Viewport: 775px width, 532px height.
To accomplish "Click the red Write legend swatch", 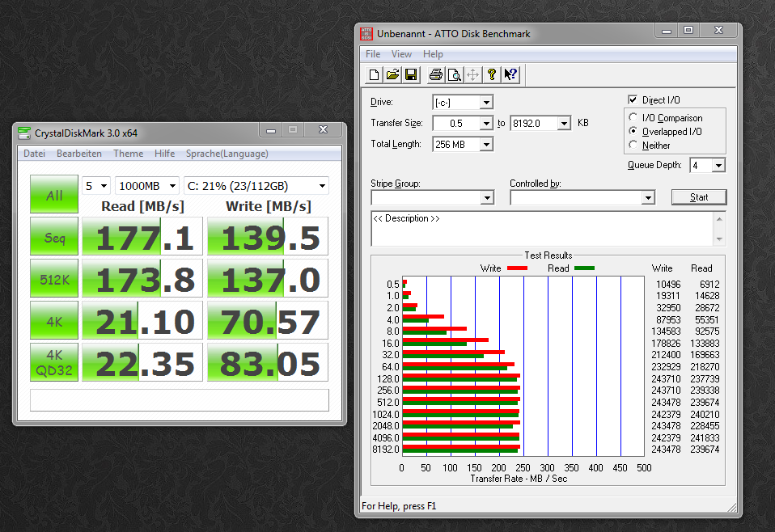I will pyautogui.click(x=517, y=268).
